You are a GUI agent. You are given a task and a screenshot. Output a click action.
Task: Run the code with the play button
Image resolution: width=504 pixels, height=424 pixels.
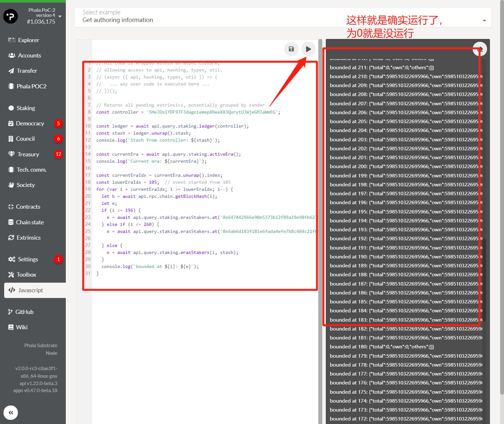(x=308, y=49)
